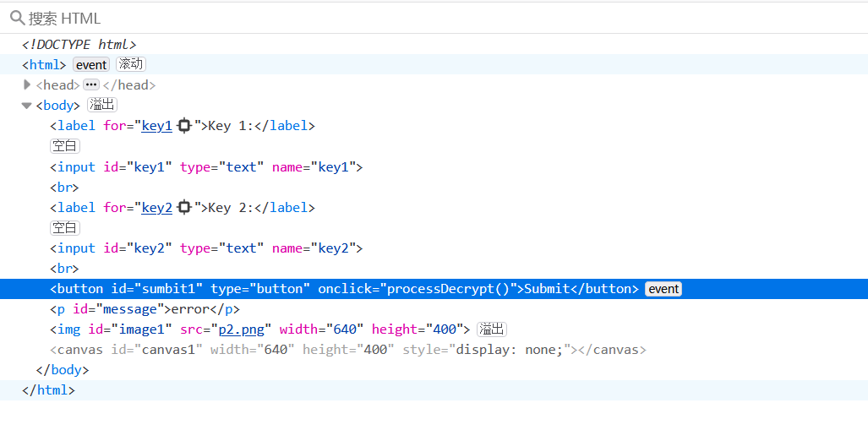The image size is (868, 441).
Task: Click the processDecrypt() onclick value
Action: [448, 289]
